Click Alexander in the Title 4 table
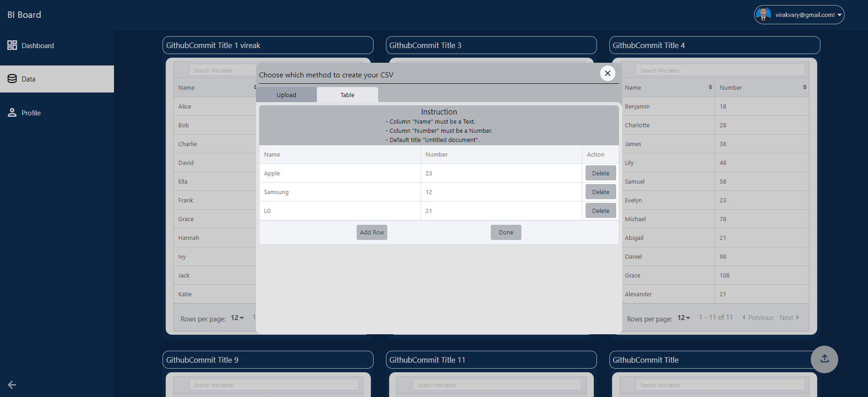This screenshot has height=397, width=868. pos(638,294)
